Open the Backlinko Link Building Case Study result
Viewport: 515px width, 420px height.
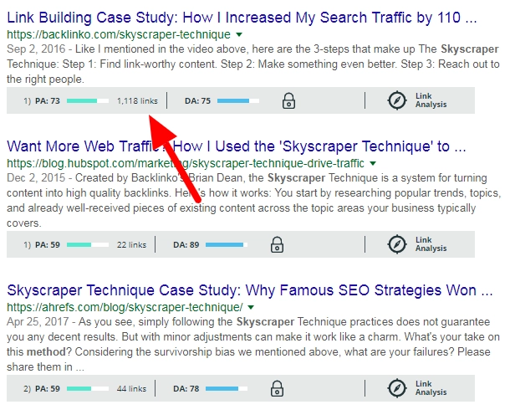pos(242,18)
